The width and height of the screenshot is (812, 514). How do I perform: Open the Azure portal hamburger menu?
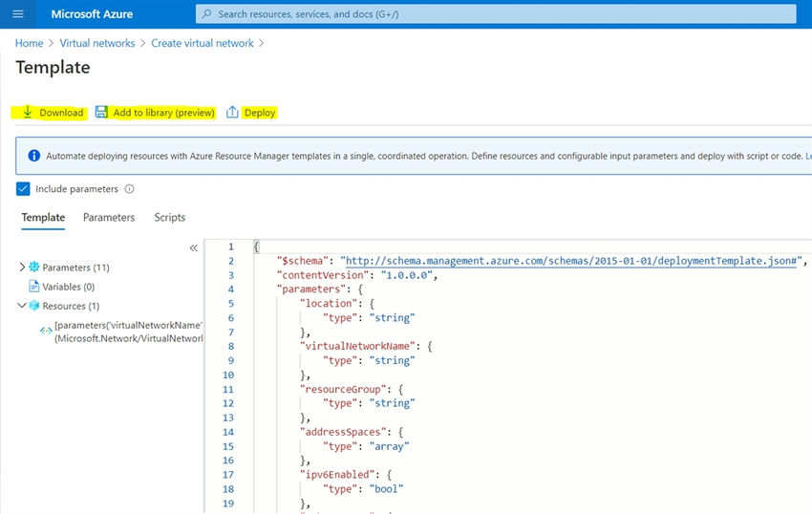[17, 14]
